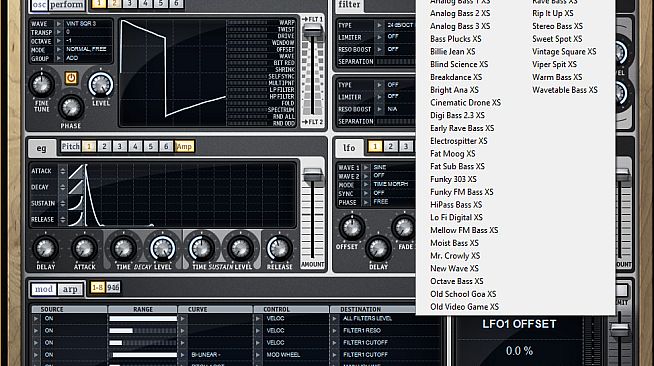The image size is (654, 366).
Task: Switch to the mod tab
Action: 44,289
